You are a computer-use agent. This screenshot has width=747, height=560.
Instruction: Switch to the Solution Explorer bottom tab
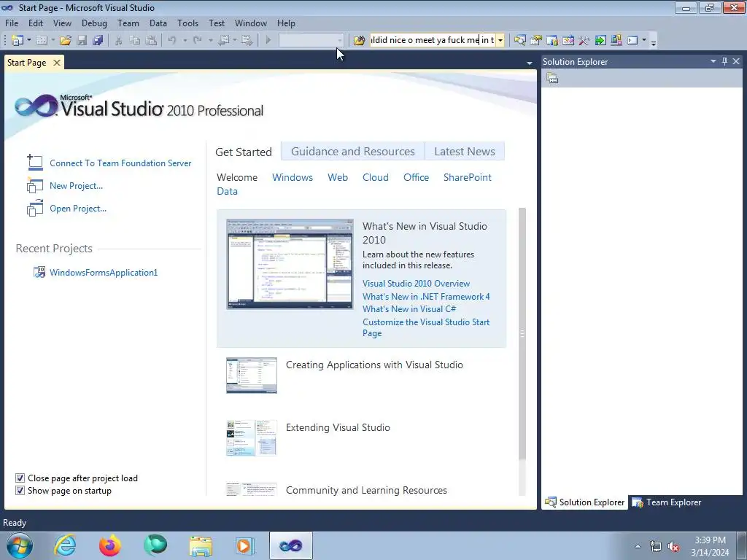click(x=584, y=502)
